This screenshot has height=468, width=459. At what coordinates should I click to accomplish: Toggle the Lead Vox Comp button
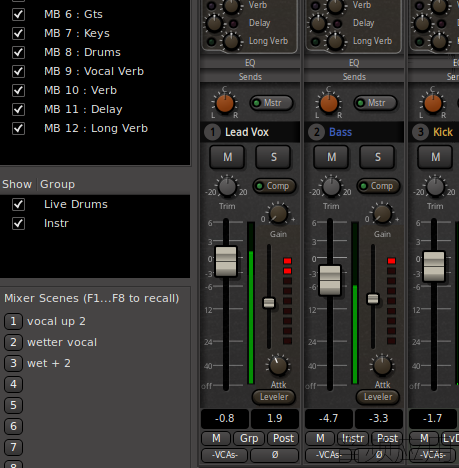[274, 186]
